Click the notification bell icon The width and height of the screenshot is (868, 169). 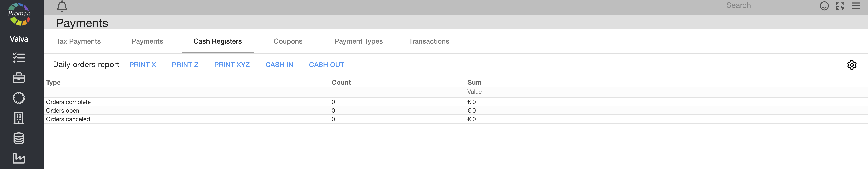tap(62, 6)
